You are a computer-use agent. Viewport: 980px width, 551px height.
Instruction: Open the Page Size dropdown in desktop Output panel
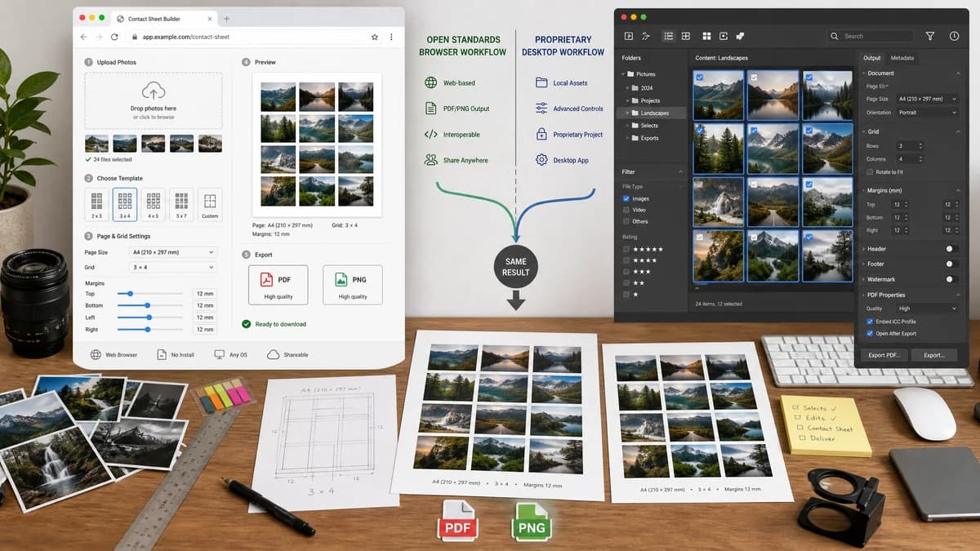click(927, 99)
